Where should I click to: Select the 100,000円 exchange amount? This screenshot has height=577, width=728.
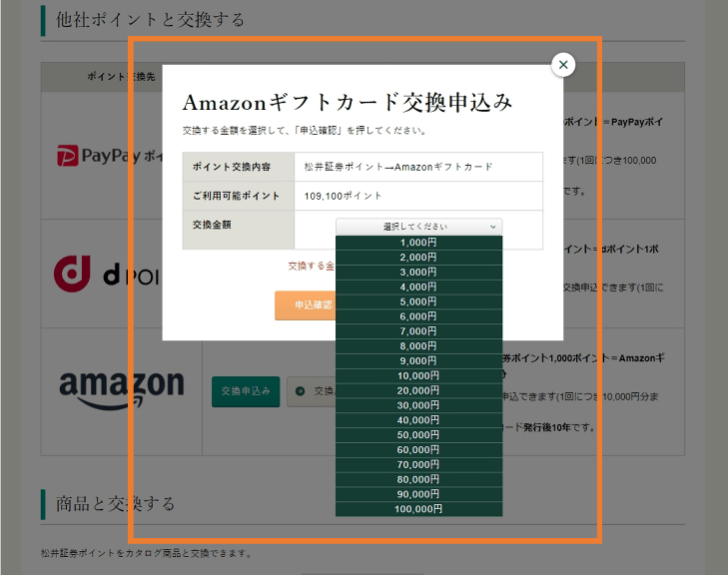pos(418,509)
